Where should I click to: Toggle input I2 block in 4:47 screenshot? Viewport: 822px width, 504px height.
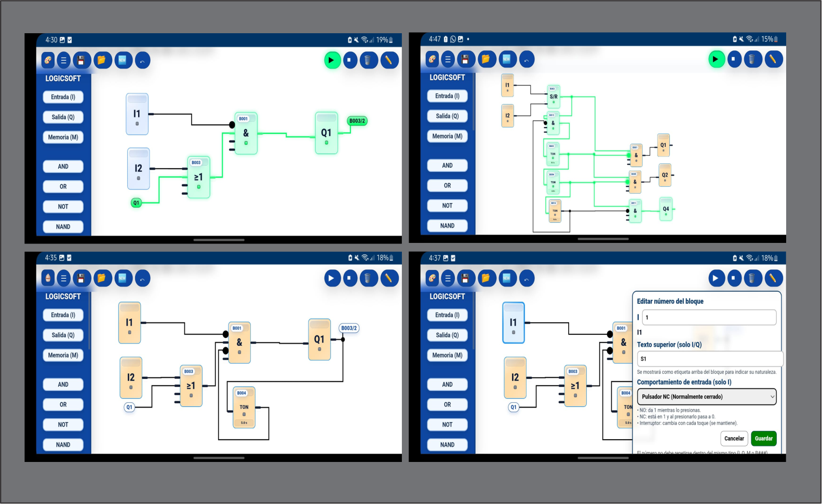click(x=507, y=116)
